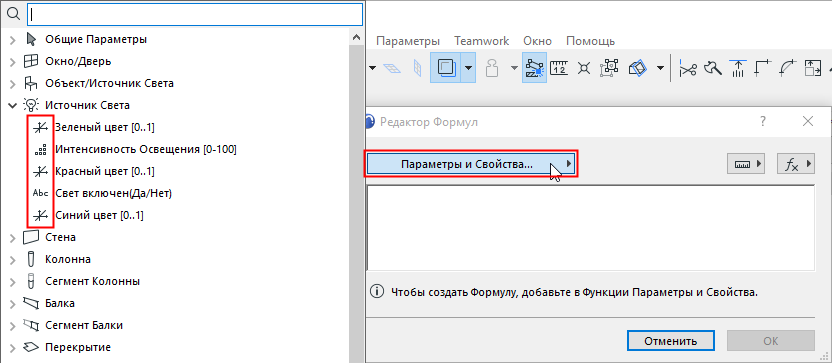
Task: Click the wall icon of Стена
Action: 32,237
